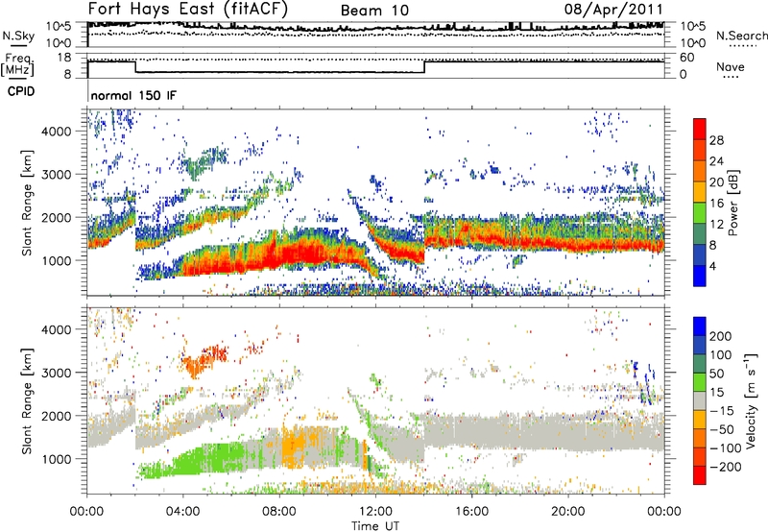Click the 'N.Search' legend label
Screen dimensions: 768x532
pyautogui.click(x=742, y=36)
